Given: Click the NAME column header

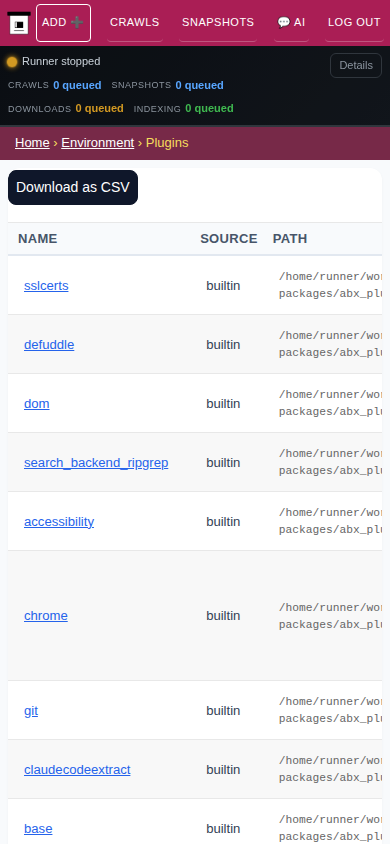Looking at the screenshot, I should 38,239.
